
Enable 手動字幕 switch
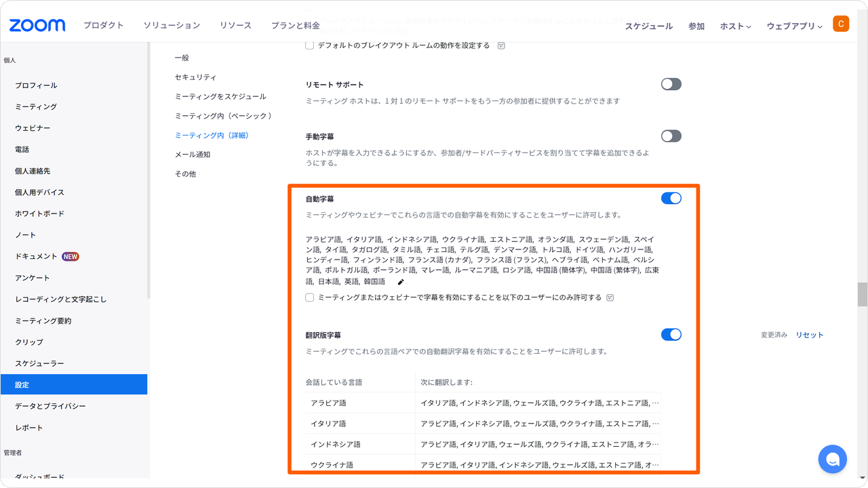click(671, 136)
